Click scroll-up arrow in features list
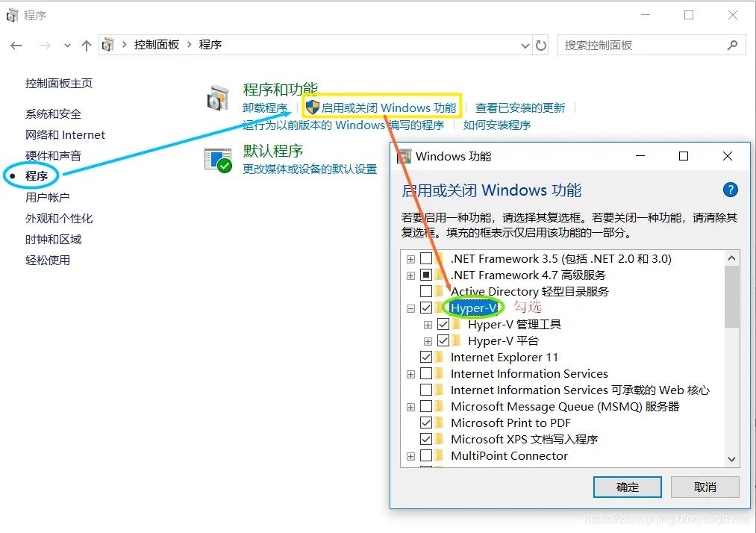 [731, 258]
